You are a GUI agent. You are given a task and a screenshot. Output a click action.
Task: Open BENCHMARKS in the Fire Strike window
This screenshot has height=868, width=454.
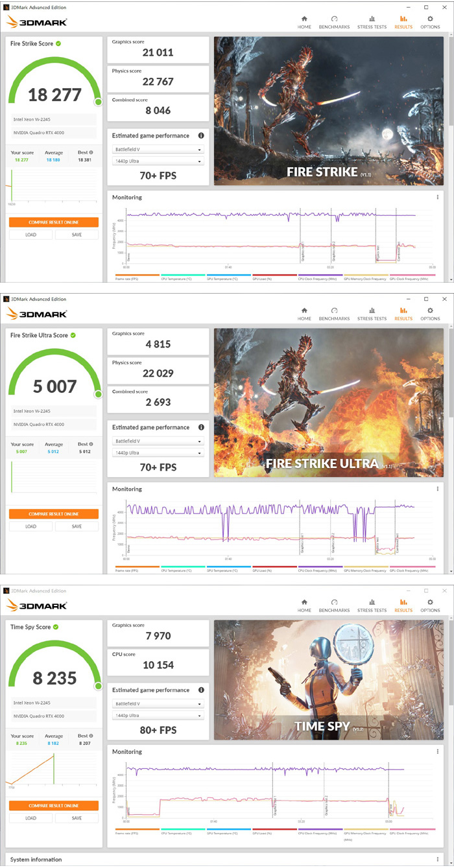coord(334,23)
